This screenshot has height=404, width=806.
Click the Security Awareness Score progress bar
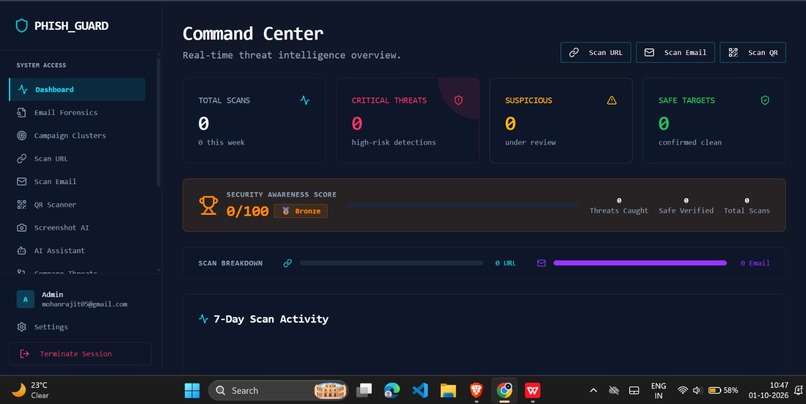point(464,205)
